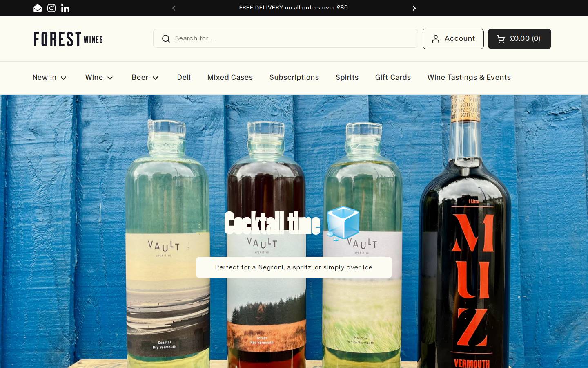Click the Forest Wines logo
The height and width of the screenshot is (368, 588).
click(68, 39)
